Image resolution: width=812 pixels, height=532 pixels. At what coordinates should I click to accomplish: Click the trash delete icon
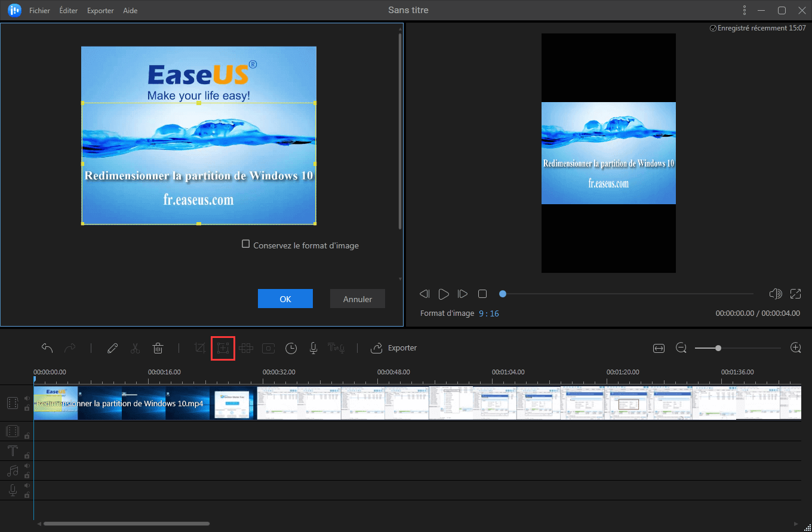coord(158,348)
